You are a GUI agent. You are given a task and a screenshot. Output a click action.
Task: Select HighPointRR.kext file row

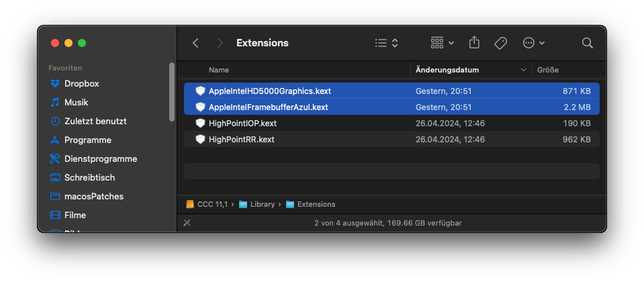[x=241, y=140]
